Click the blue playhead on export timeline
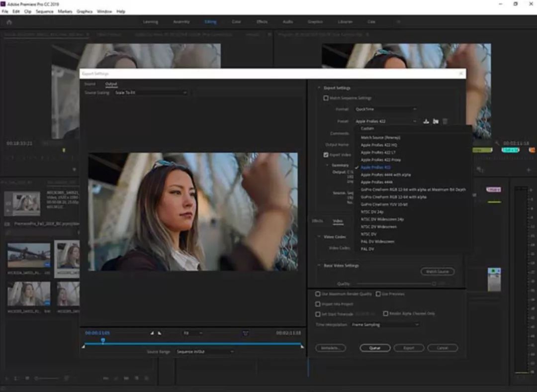The image size is (537, 392). [x=103, y=341]
